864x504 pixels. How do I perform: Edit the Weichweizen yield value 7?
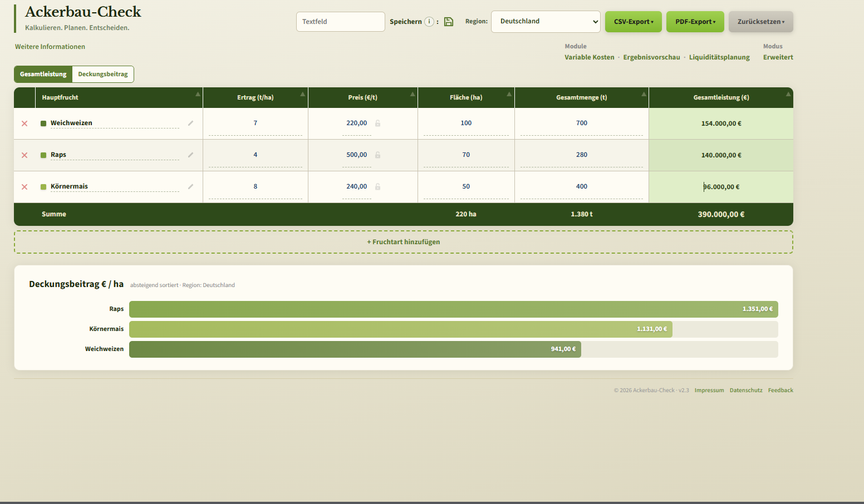[256, 123]
